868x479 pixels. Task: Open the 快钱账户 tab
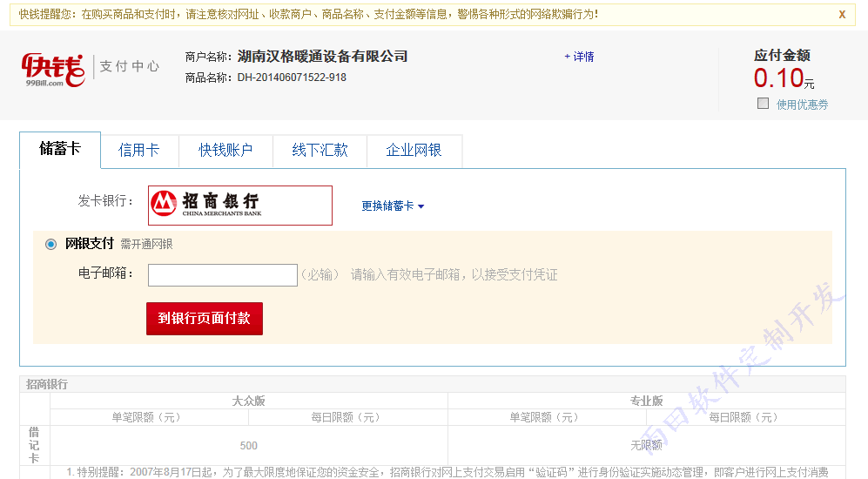(225, 151)
